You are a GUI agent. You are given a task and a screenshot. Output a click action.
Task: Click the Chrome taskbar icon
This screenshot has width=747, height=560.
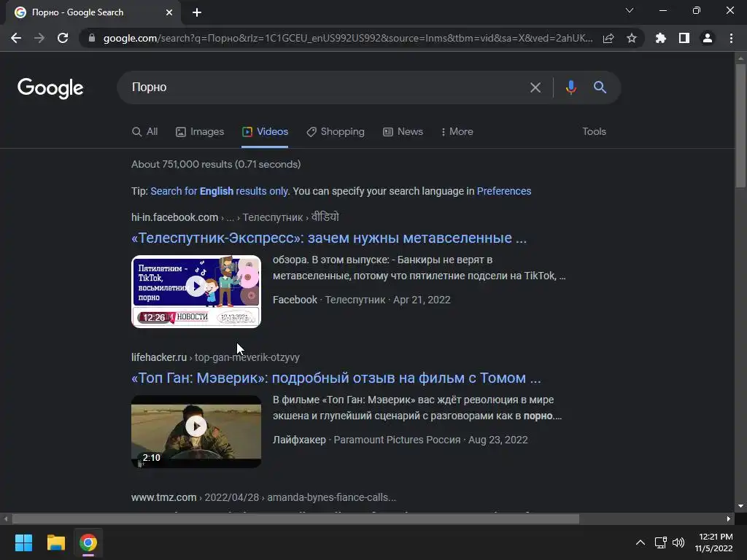(x=88, y=542)
